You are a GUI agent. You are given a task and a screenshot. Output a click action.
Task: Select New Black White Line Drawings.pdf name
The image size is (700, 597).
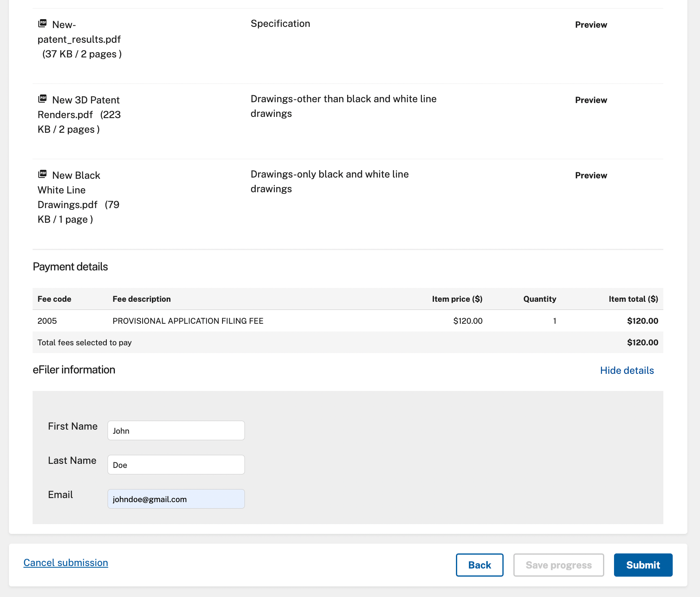[69, 190]
